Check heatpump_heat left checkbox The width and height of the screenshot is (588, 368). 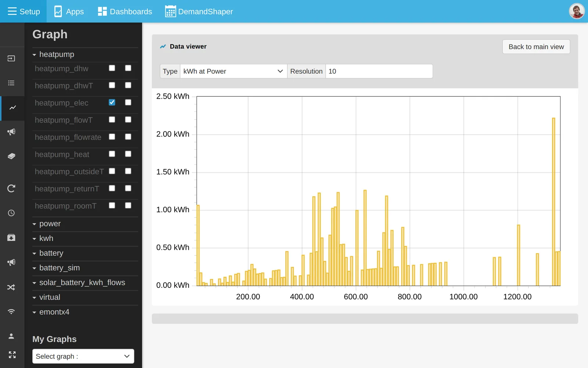tap(112, 154)
